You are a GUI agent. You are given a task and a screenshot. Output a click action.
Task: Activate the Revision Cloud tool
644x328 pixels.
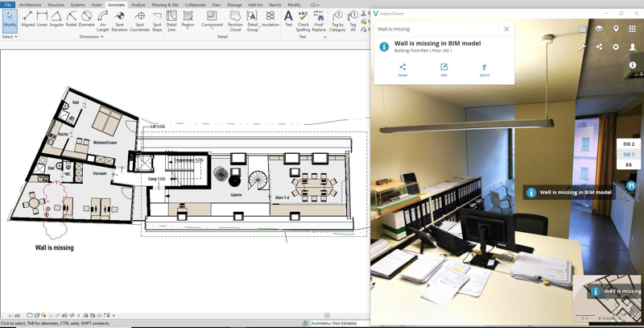(x=235, y=22)
